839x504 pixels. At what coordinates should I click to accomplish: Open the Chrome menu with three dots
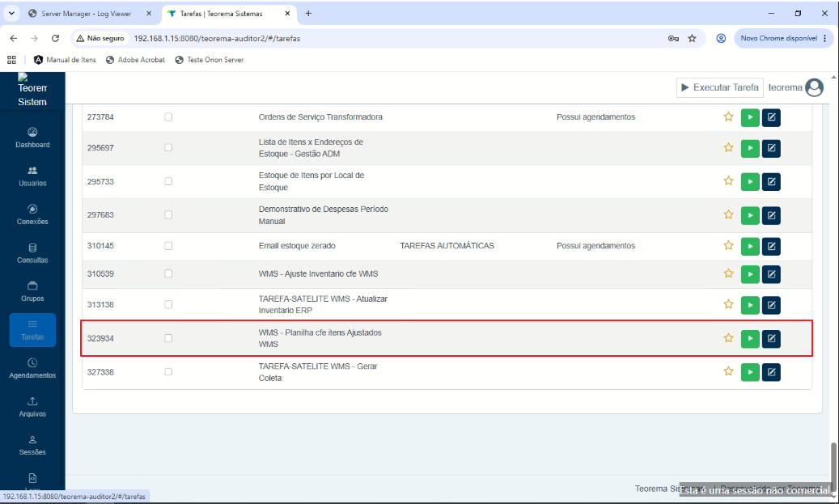click(824, 39)
